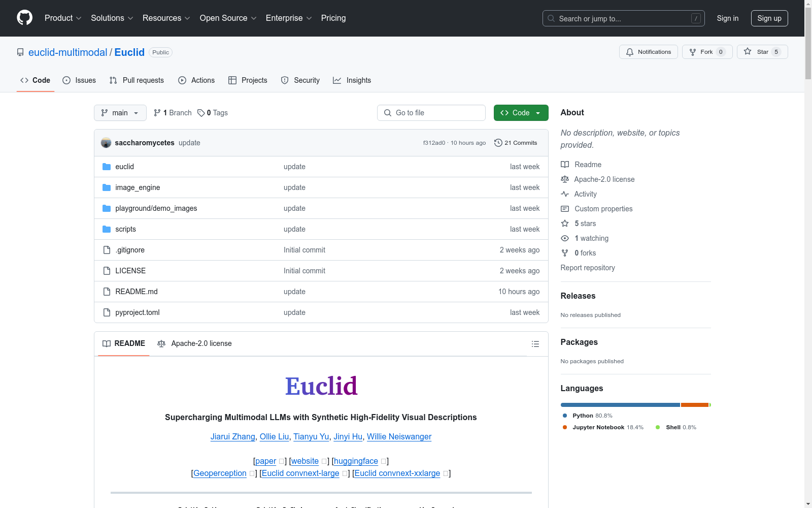Click the Python language link in legend

588,416
